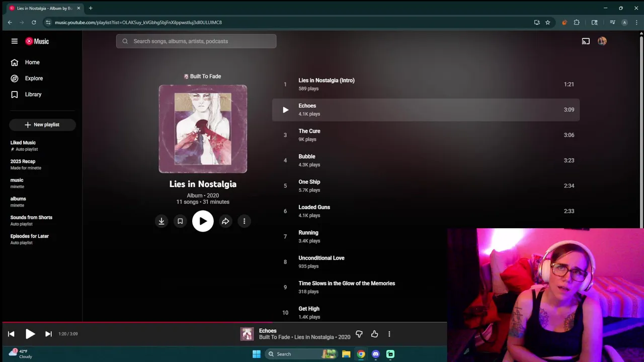Skip to next track
Viewport: 644px width, 362px height.
(x=48, y=334)
